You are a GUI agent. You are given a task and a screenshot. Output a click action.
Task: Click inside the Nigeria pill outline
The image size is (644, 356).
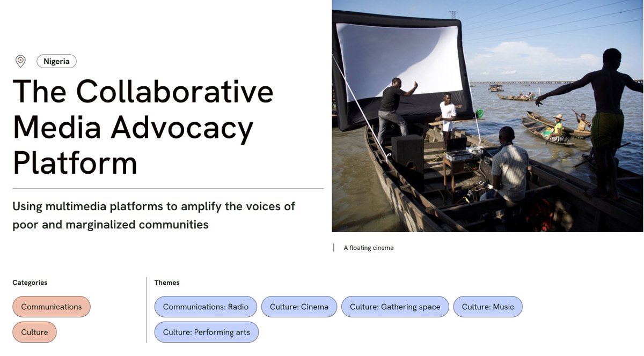click(x=56, y=61)
